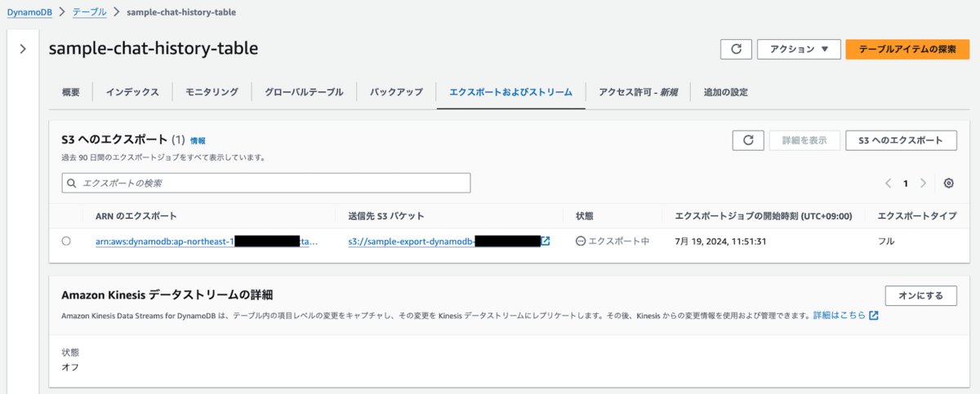Refresh the S3 export list
Screen dimensions: 980x394
[x=748, y=140]
